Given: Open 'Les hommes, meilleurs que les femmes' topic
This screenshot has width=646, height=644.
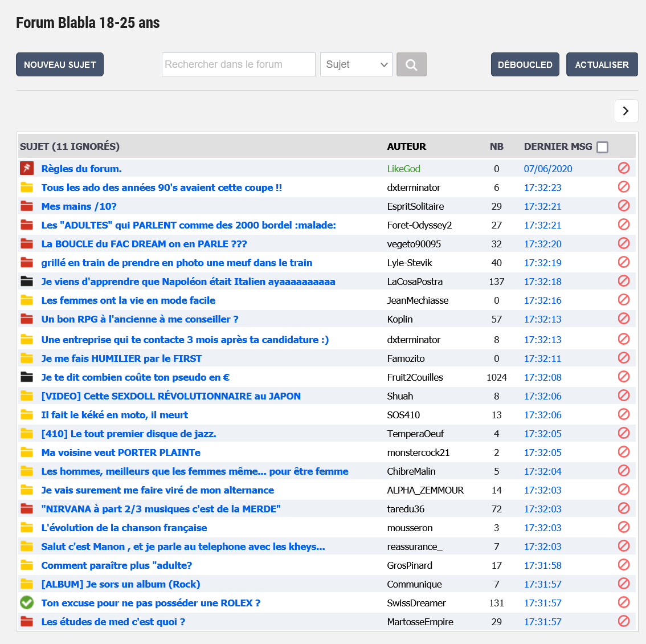Looking at the screenshot, I should tap(195, 471).
